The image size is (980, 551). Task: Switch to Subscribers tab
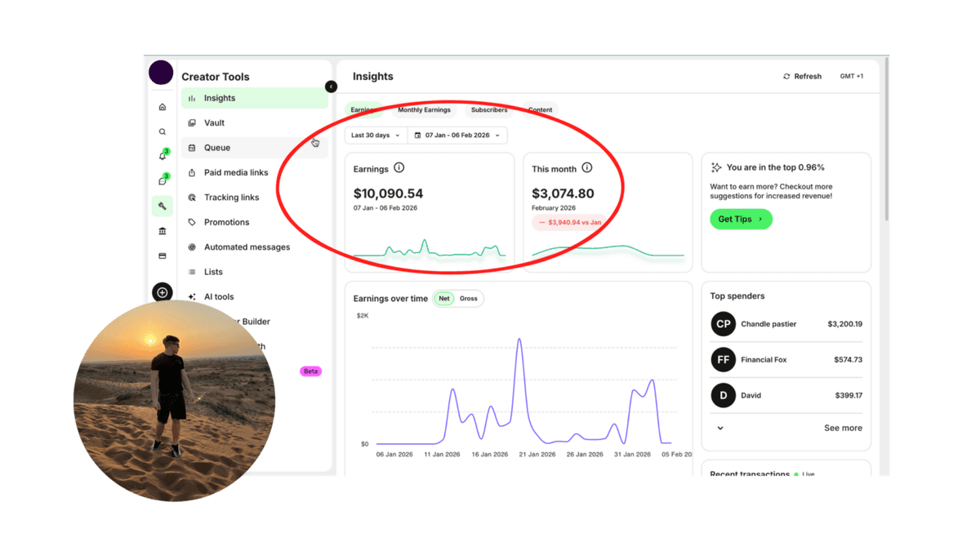489,110
